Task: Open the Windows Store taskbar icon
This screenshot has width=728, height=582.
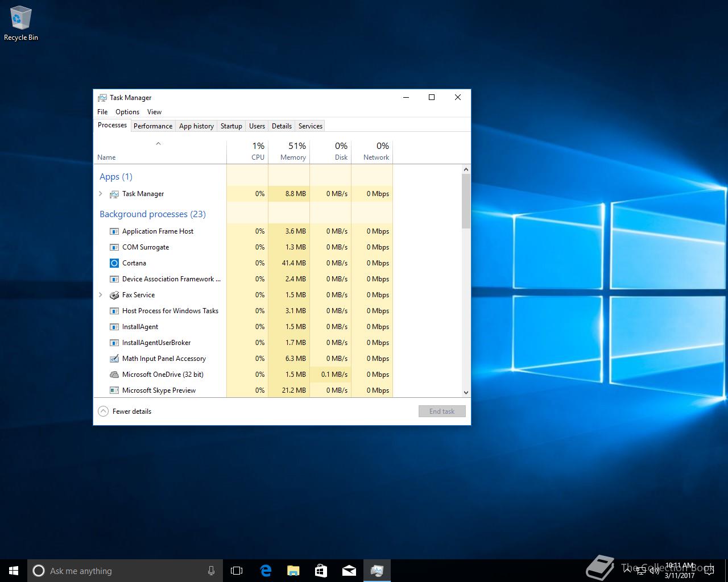Action: (x=321, y=571)
